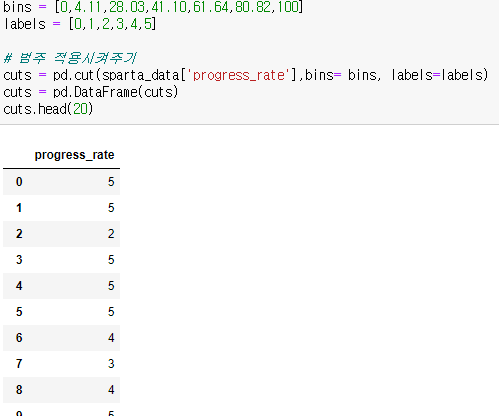Click the cuts.head(20) code line

point(48,109)
